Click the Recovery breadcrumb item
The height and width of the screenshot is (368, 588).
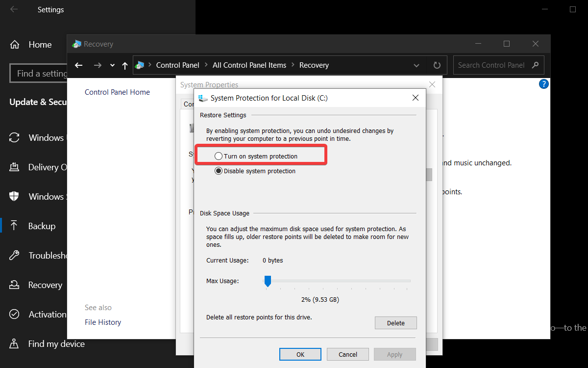pos(314,65)
